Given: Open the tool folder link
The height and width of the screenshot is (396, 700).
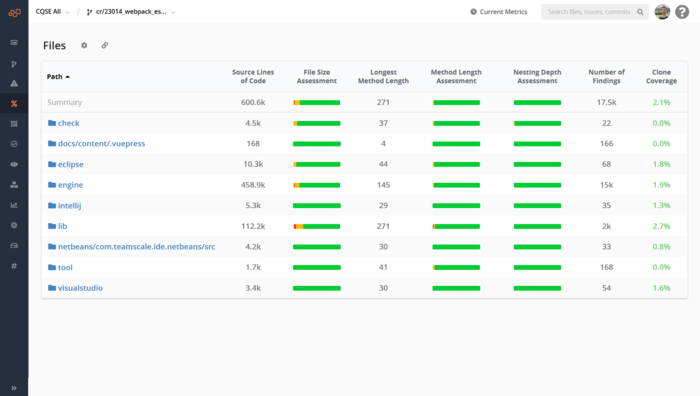Looking at the screenshot, I should 65,267.
